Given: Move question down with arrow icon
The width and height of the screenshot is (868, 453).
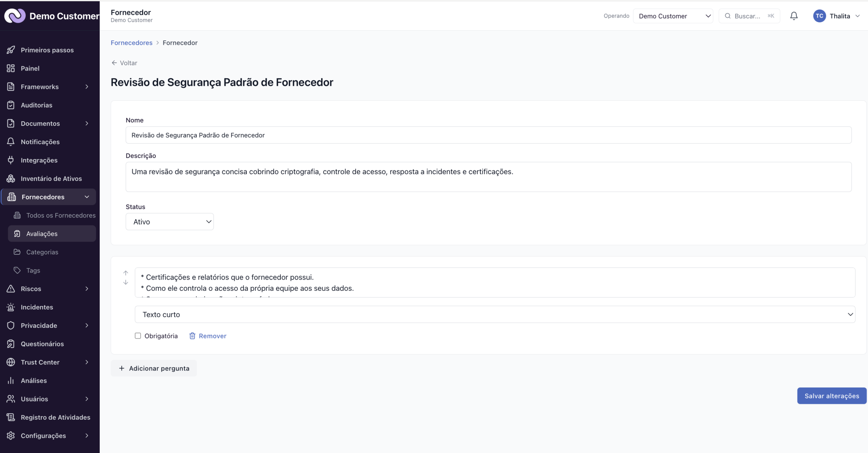Looking at the screenshot, I should click(126, 282).
